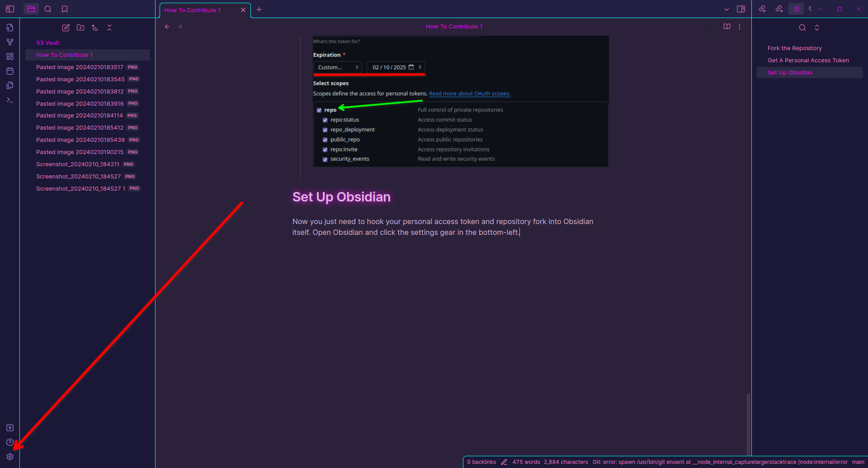Click the Set Up Obsidian heading

point(341,197)
